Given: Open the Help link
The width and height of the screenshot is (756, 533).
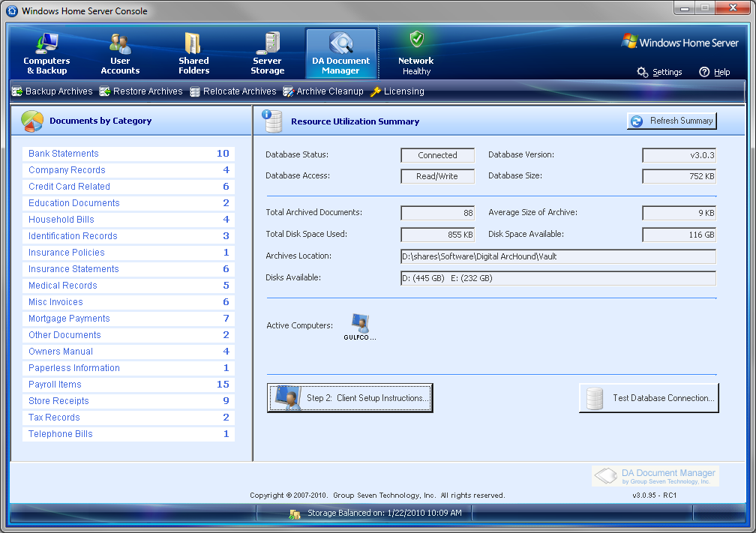Looking at the screenshot, I should 721,72.
